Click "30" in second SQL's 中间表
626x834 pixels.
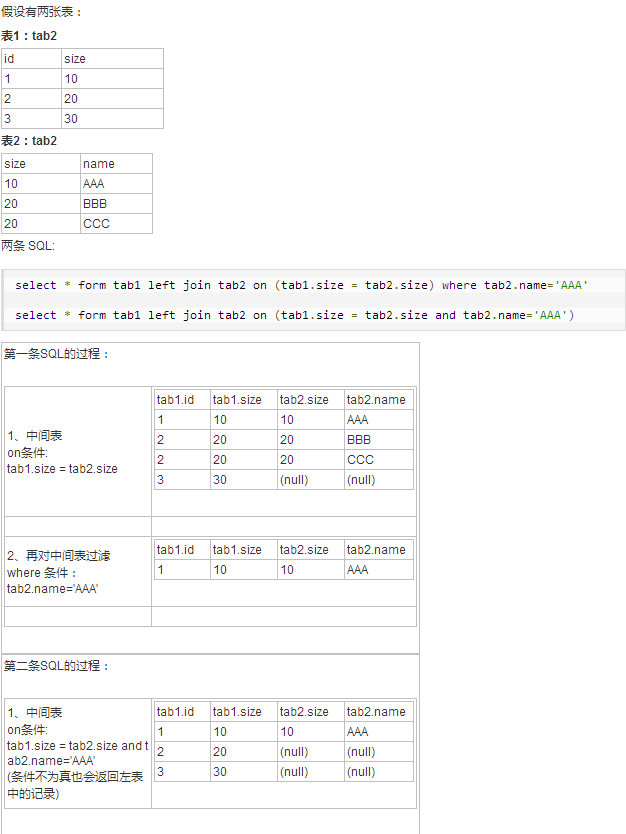244,772
